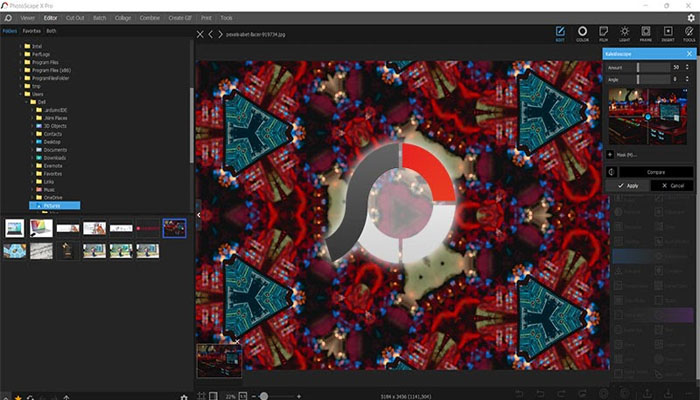Viewport: 700px width, 400px height.
Task: Open the Light effects panel
Action: coord(625,33)
